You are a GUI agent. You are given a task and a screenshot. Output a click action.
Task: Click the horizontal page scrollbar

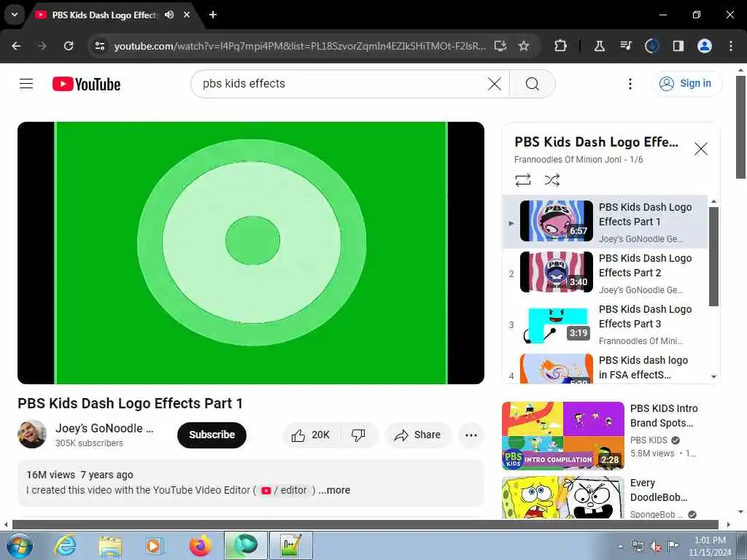365,524
